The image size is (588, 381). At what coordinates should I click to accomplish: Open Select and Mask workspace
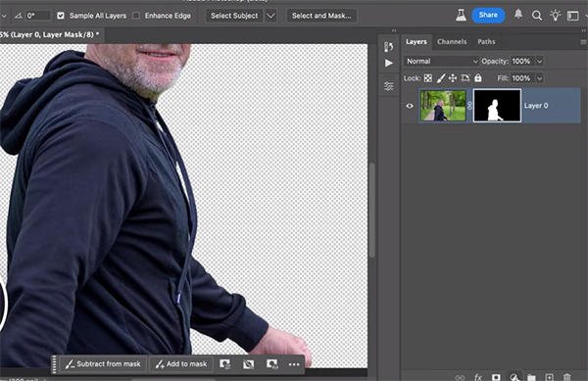pos(321,16)
